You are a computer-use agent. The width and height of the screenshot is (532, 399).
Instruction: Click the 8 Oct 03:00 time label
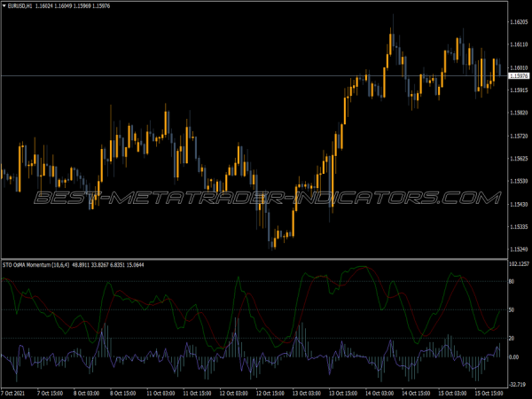pos(87,393)
